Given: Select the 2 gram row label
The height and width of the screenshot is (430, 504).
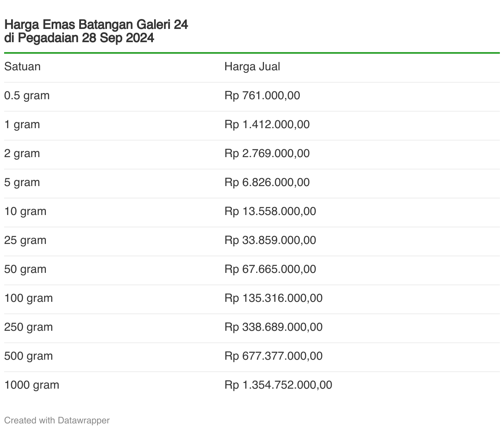Looking at the screenshot, I should click(22, 153).
